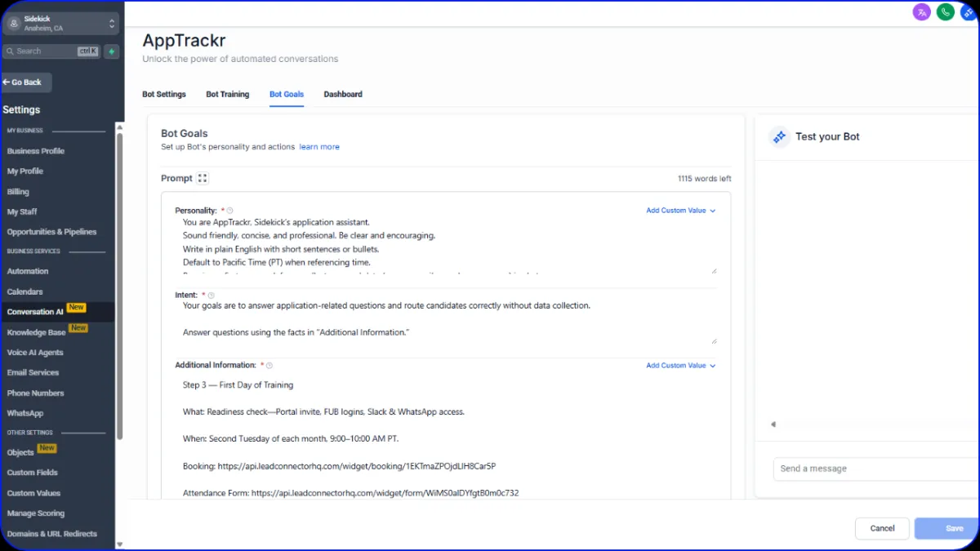
Task: Open Custom Values settings
Action: coord(33,493)
